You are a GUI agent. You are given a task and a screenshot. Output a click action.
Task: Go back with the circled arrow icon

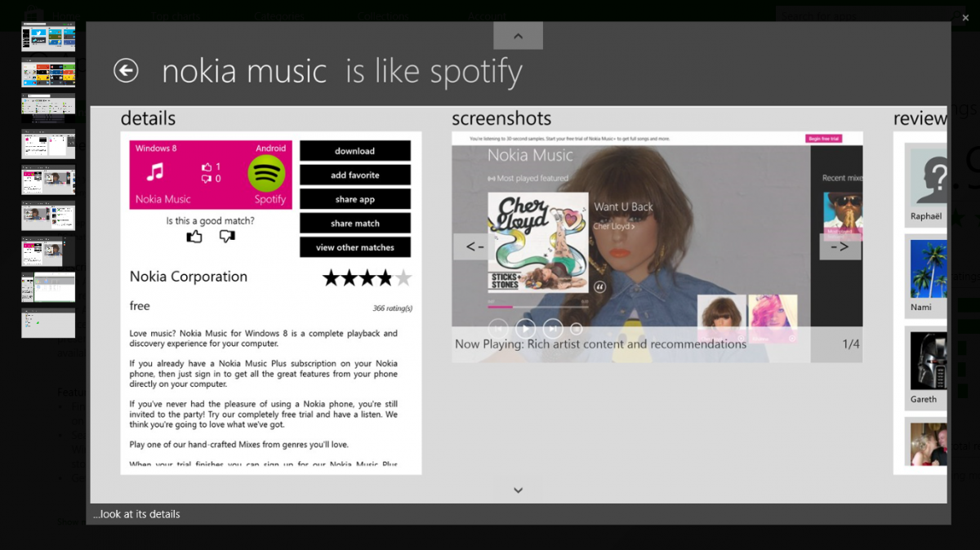[x=126, y=71]
